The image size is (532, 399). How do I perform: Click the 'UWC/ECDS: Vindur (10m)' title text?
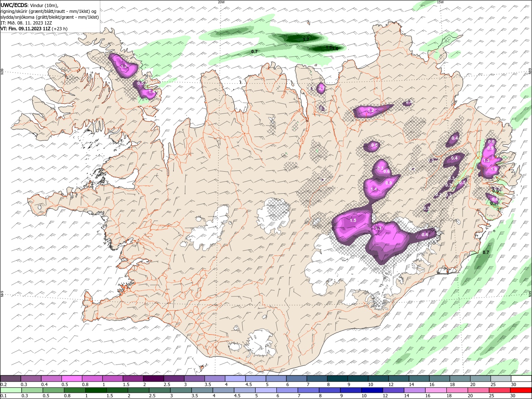coord(30,5)
